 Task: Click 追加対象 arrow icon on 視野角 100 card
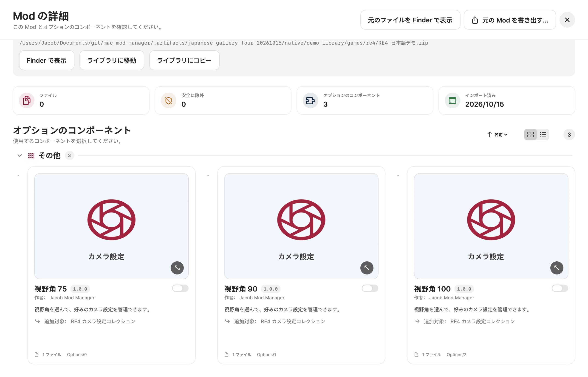click(417, 321)
